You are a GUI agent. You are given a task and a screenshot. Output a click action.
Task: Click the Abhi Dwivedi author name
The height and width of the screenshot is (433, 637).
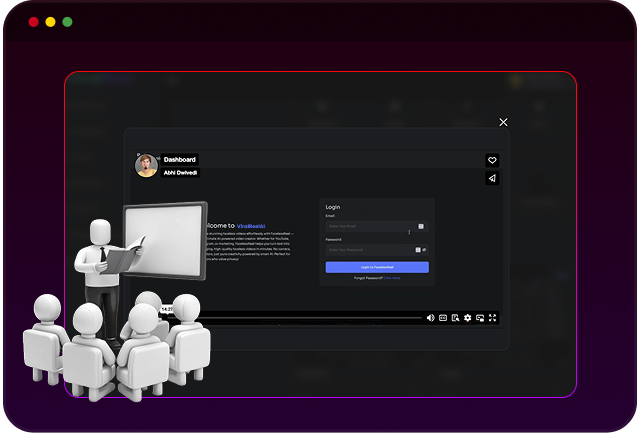point(181,173)
